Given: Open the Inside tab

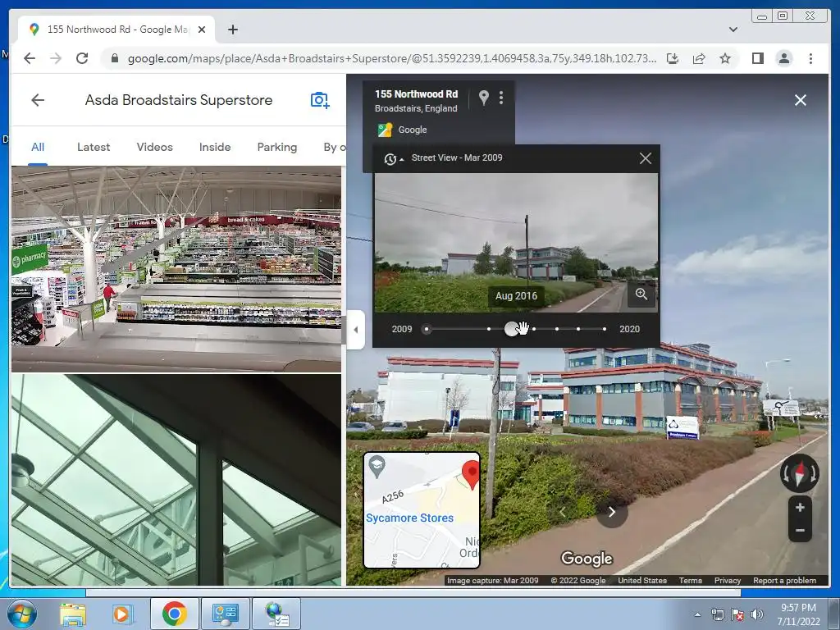Looking at the screenshot, I should click(x=215, y=147).
